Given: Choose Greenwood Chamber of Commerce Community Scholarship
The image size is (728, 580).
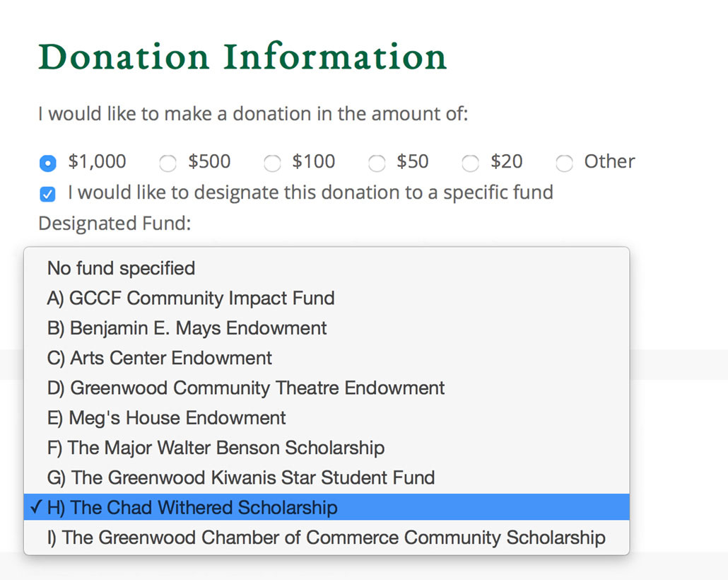Looking at the screenshot, I should coord(327,538).
